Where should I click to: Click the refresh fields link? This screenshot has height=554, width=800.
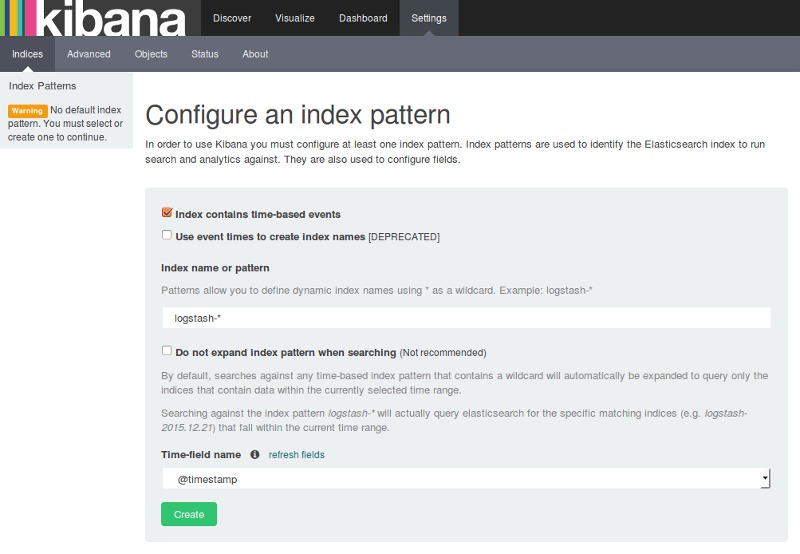click(x=296, y=455)
